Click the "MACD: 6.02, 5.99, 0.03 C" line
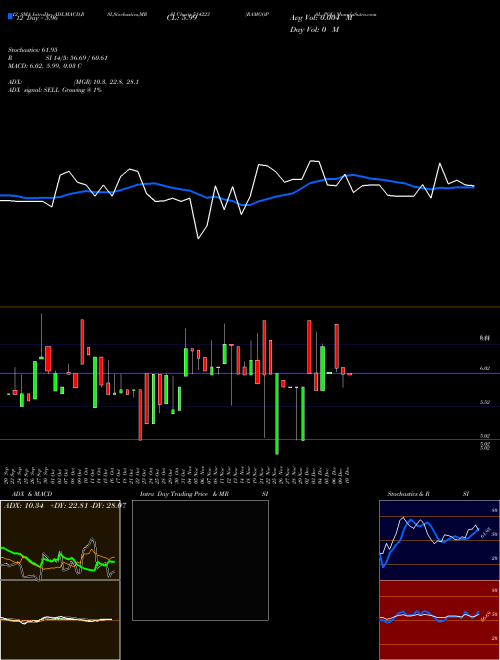This screenshot has height=660, width=500. pyautogui.click(x=45, y=66)
